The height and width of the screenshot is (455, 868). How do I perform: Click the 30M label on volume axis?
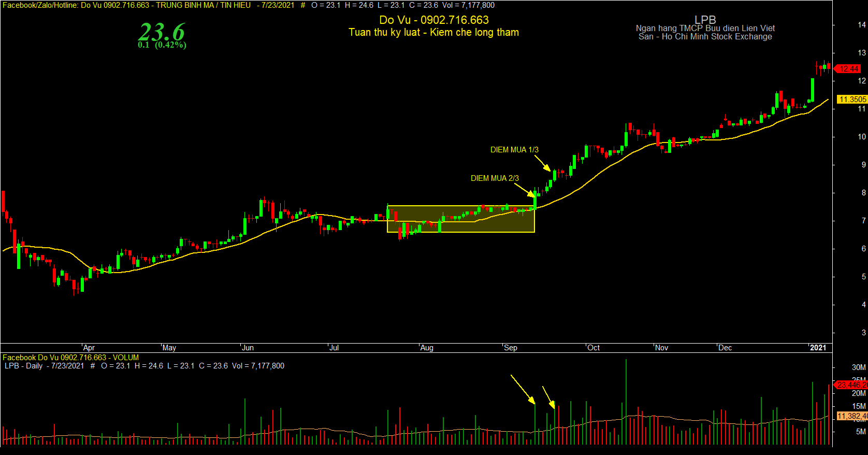click(859, 367)
